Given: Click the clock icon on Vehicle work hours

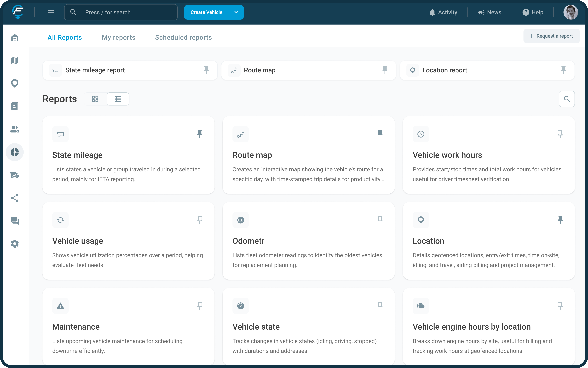Looking at the screenshot, I should tap(421, 134).
